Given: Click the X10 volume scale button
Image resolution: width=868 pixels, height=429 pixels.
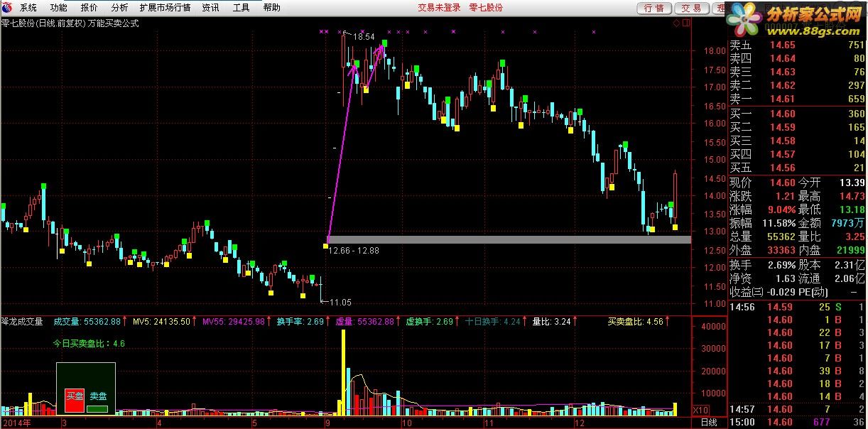Looking at the screenshot, I should [x=700, y=410].
